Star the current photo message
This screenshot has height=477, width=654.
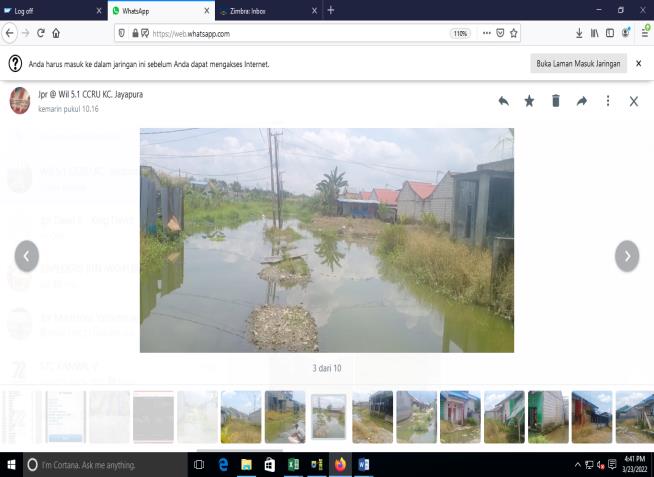pyautogui.click(x=529, y=101)
